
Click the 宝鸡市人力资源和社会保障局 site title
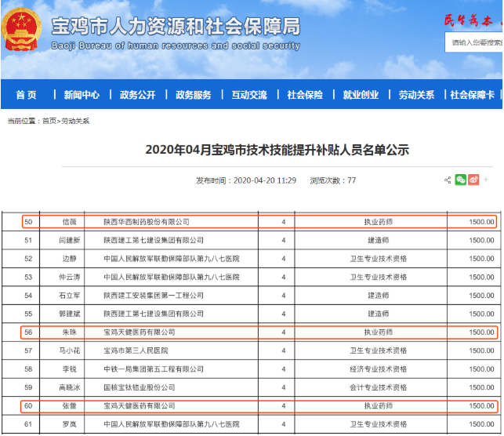pos(175,27)
